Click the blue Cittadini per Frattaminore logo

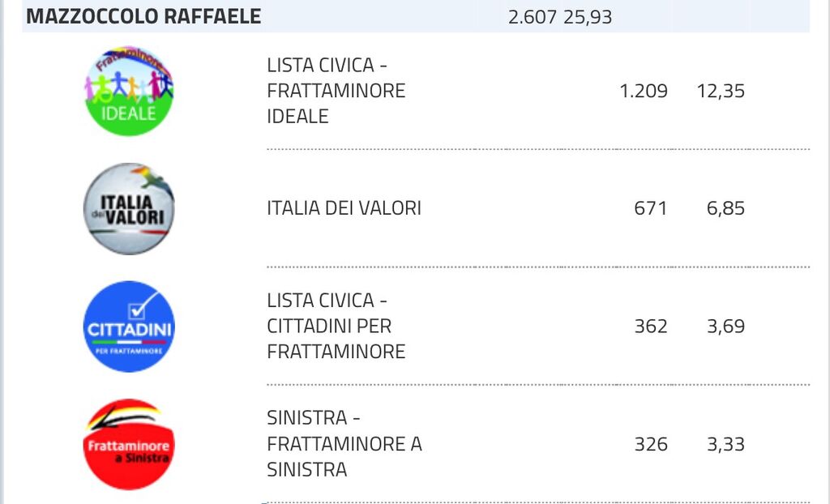[129, 327]
